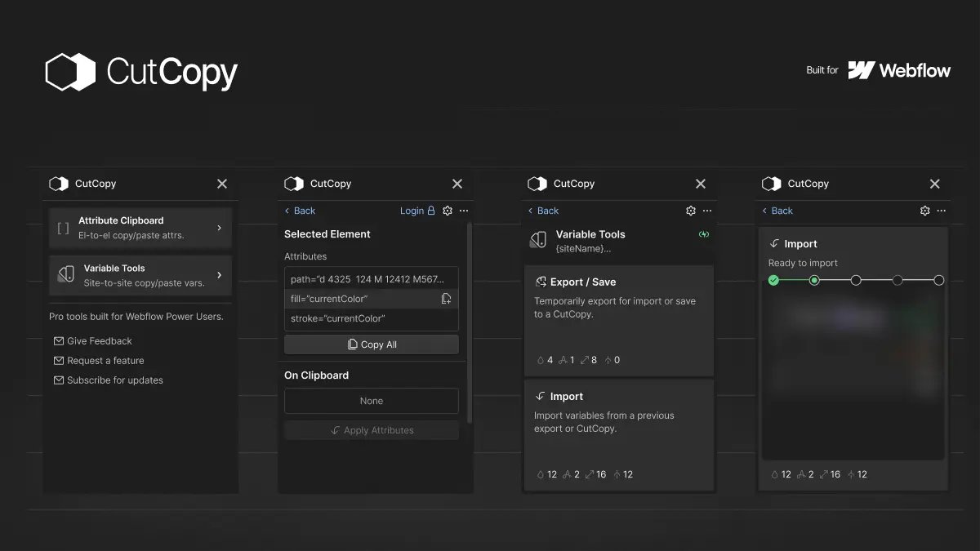Click the swatch icon beside Variable Tools in home panel
The image size is (980, 551).
pyautogui.click(x=65, y=275)
